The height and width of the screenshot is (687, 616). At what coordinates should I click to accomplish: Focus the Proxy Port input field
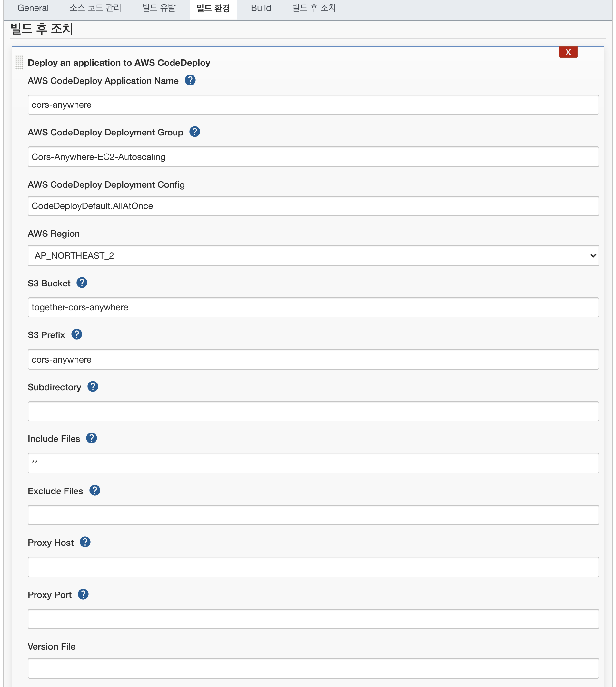click(x=313, y=619)
